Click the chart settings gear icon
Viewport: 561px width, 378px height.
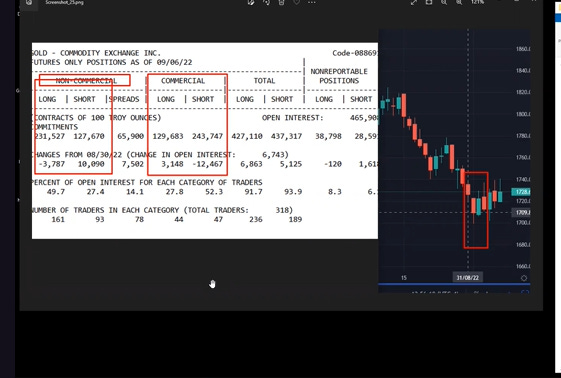[x=524, y=278]
